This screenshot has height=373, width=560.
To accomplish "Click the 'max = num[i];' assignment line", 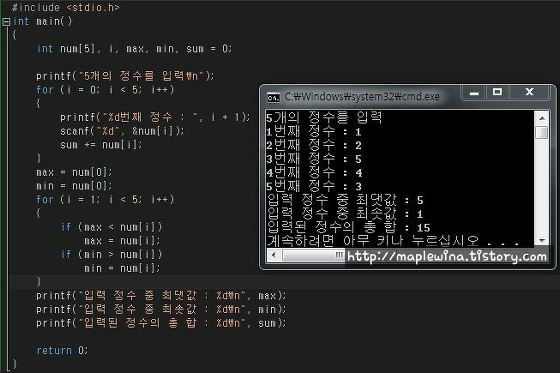I will tap(122, 240).
